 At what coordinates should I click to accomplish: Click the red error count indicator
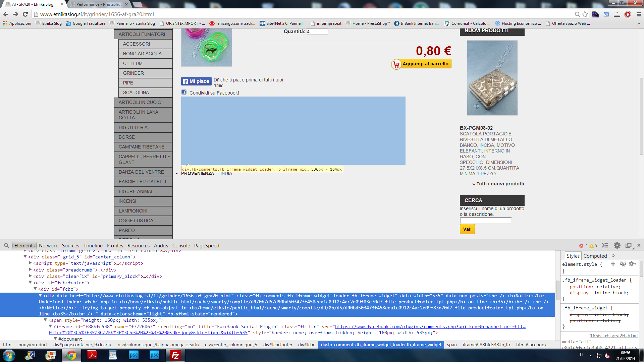(583, 246)
